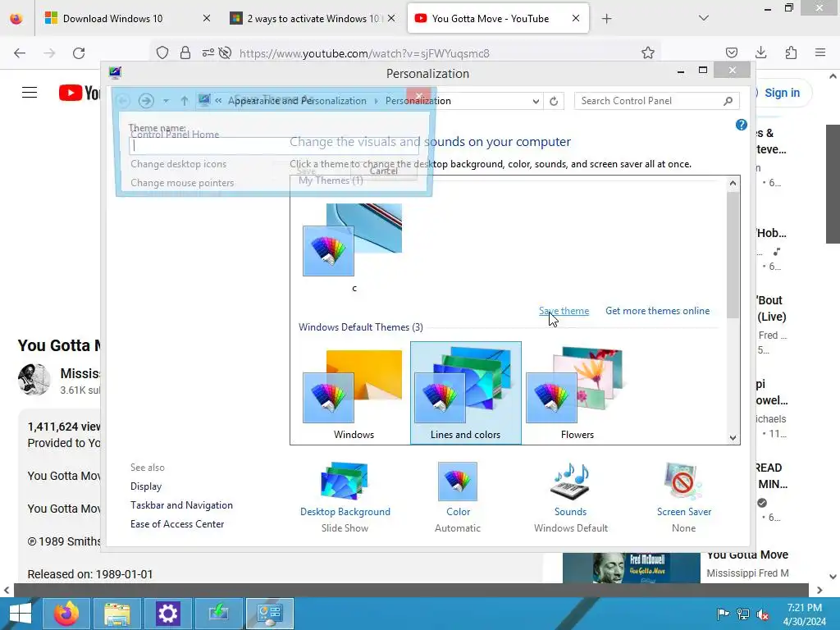Screen dimensions: 840x630
Task: Expand the Control Panel address dropdown
Action: coord(535,101)
